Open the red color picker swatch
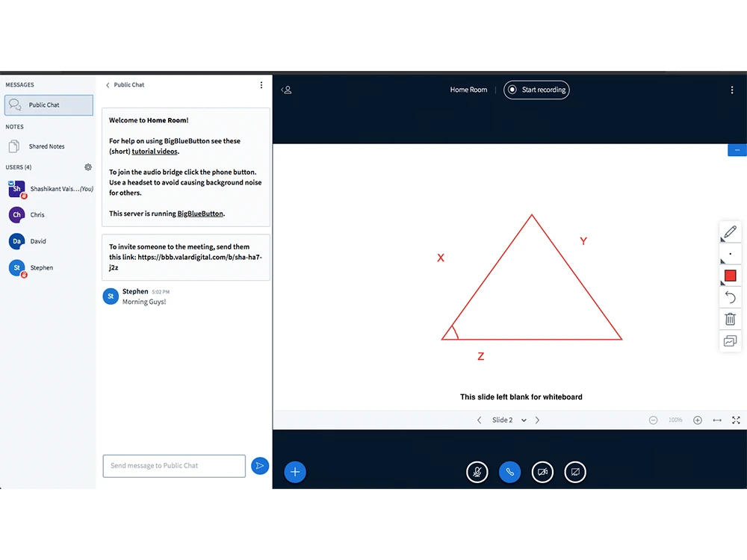The height and width of the screenshot is (560, 747). click(x=730, y=276)
